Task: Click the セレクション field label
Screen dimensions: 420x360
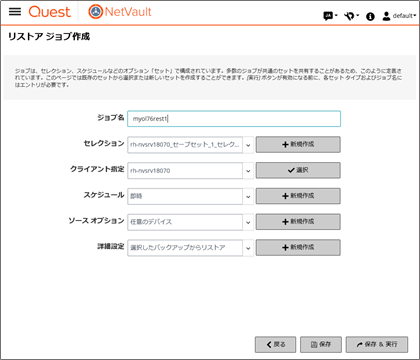Action: (104, 143)
